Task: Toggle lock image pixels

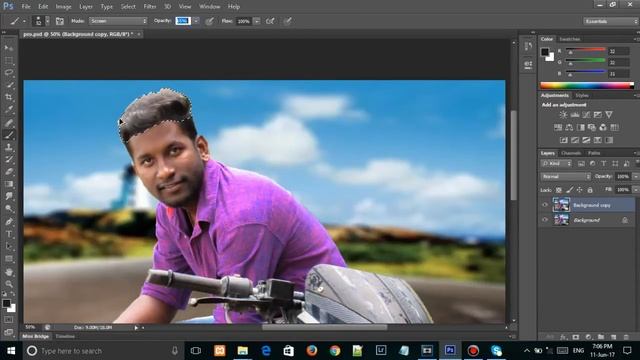Action: click(x=569, y=190)
